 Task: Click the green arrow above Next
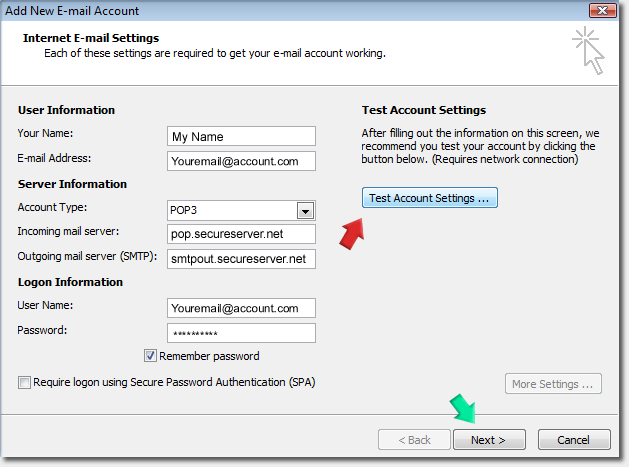point(462,410)
